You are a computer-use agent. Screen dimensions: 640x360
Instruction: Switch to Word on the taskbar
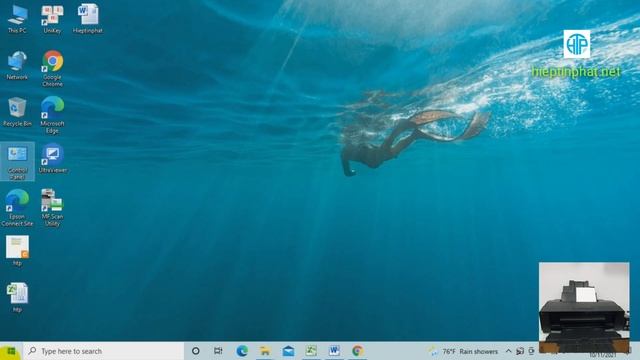pyautogui.click(x=334, y=351)
